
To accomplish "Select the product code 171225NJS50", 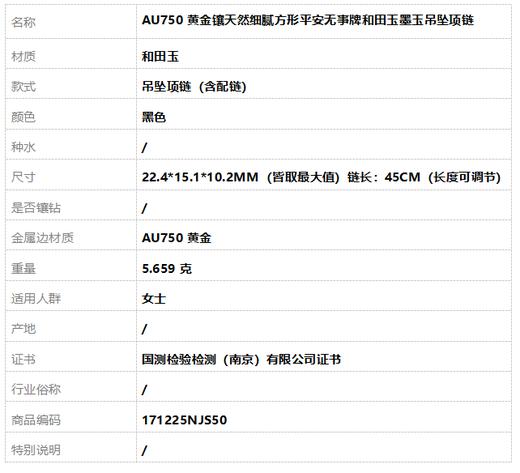I will tap(185, 420).
